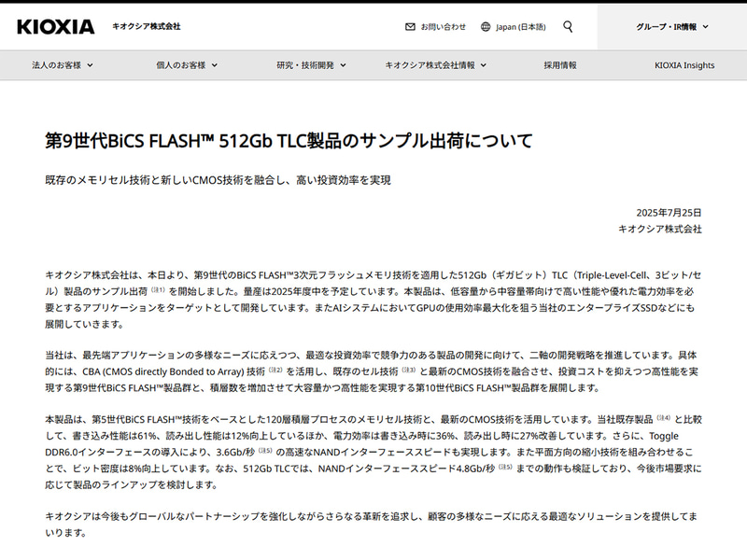Click chevron beside キオクシア株式会社情報
The height and width of the screenshot is (560, 747).
click(x=483, y=65)
